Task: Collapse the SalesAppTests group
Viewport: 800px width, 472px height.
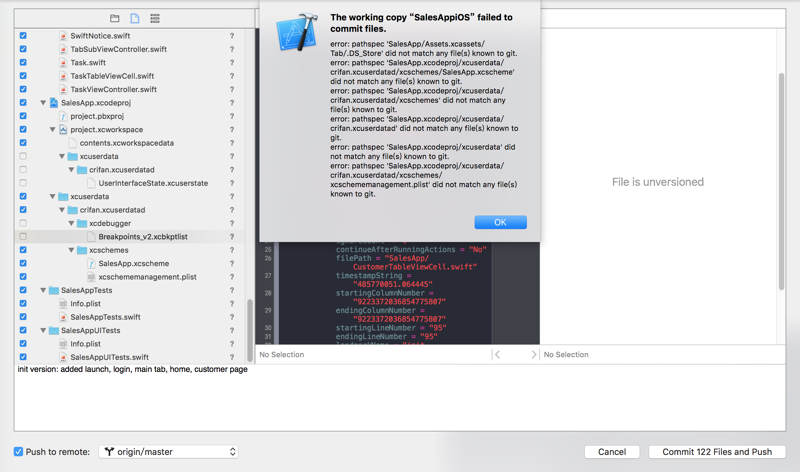Action: [43, 290]
